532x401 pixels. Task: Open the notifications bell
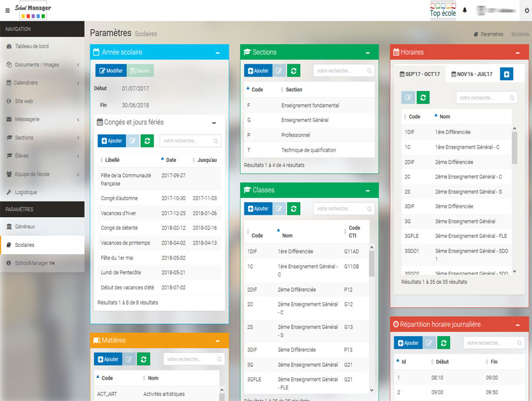[465, 10]
